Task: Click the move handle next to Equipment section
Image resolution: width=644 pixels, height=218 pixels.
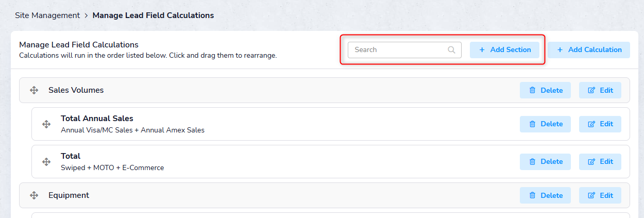Action: point(34,195)
